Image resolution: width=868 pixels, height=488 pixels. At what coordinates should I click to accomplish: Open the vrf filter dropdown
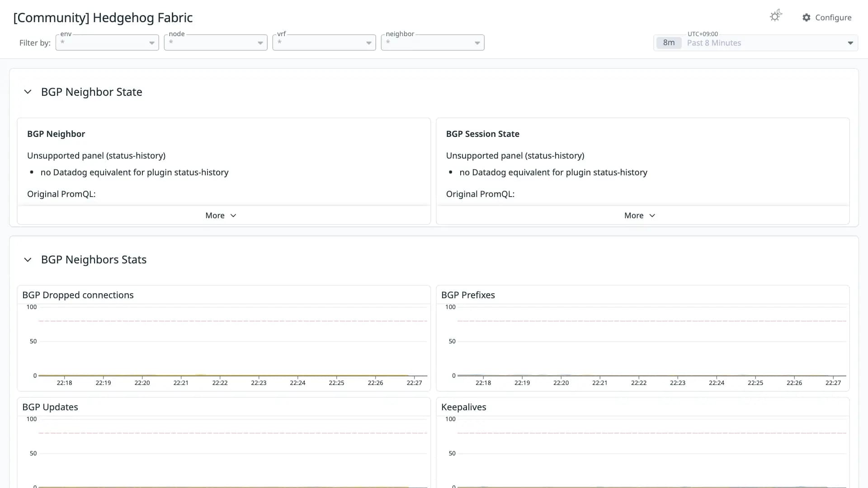click(x=324, y=42)
